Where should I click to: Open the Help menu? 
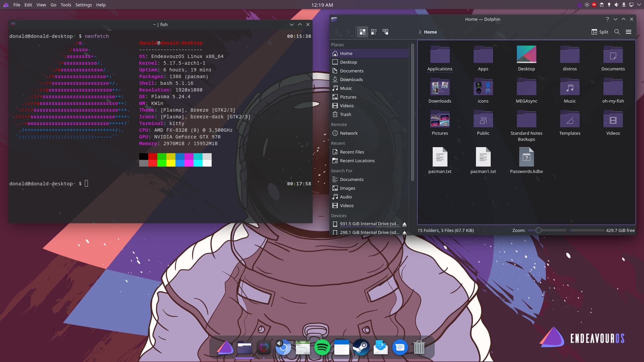tap(101, 5)
